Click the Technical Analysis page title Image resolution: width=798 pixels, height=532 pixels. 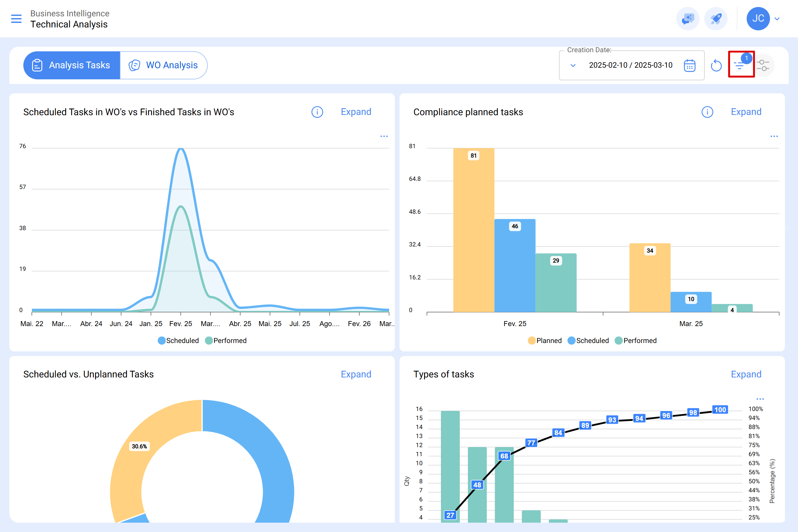pos(69,24)
